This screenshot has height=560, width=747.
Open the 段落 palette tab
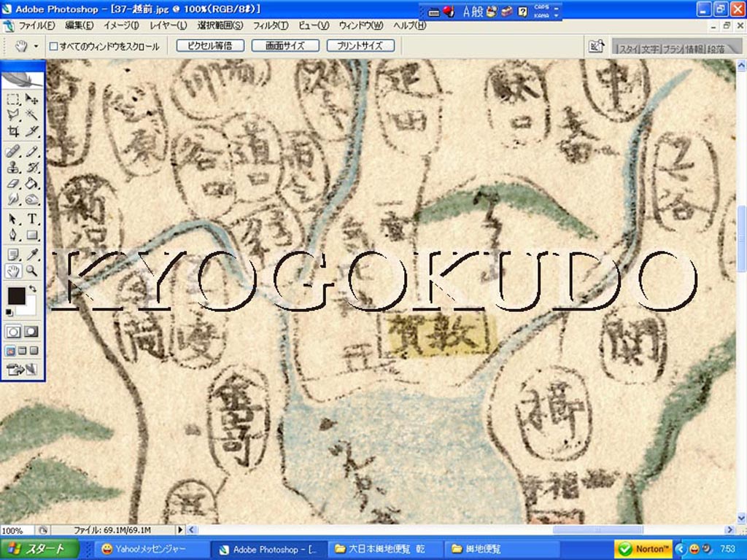tap(716, 49)
